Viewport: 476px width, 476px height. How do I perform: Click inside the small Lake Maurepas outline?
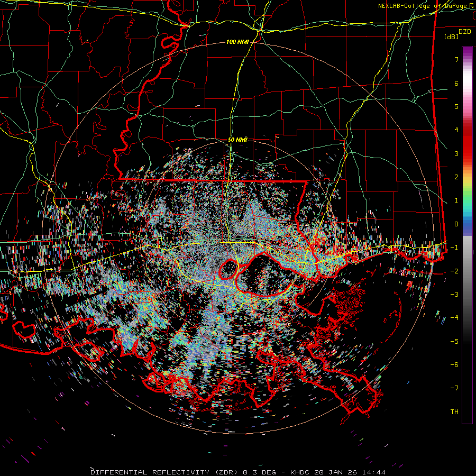(x=228, y=270)
